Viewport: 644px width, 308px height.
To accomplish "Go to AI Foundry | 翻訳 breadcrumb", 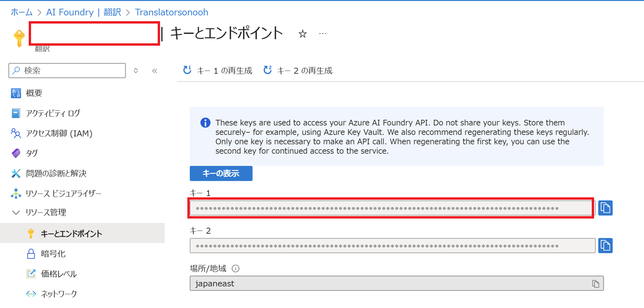I will [83, 12].
